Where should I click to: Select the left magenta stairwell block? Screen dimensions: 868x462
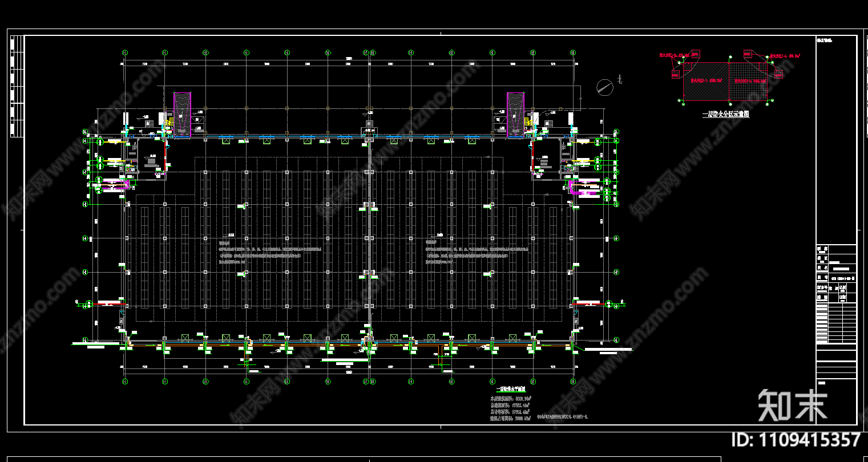coord(183,114)
